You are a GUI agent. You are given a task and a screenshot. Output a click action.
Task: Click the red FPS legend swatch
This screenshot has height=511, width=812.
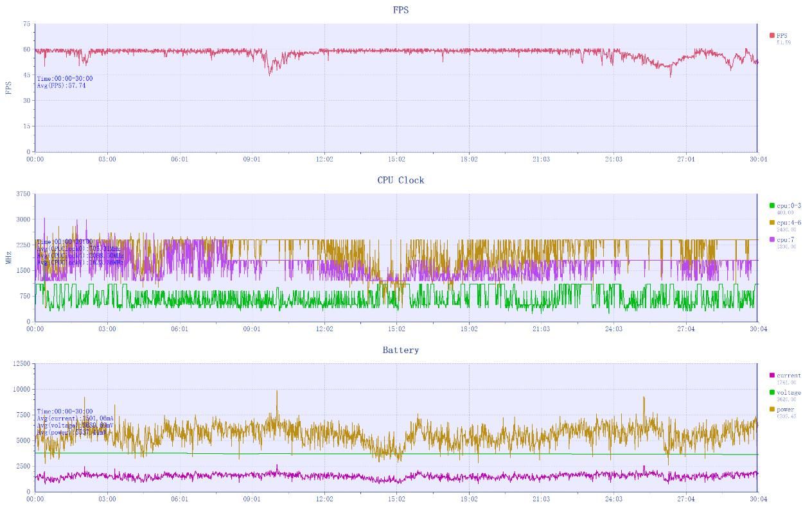(772, 36)
